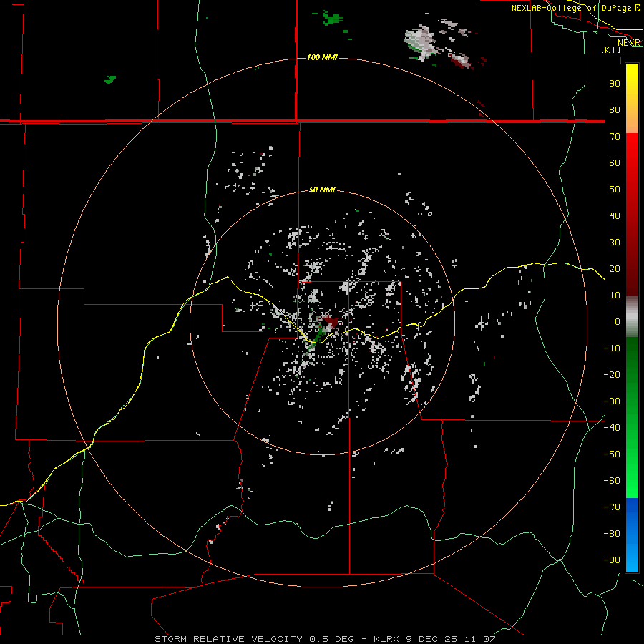Select the -40 knot scale label
This screenshot has width=644, height=644.
coord(612,428)
